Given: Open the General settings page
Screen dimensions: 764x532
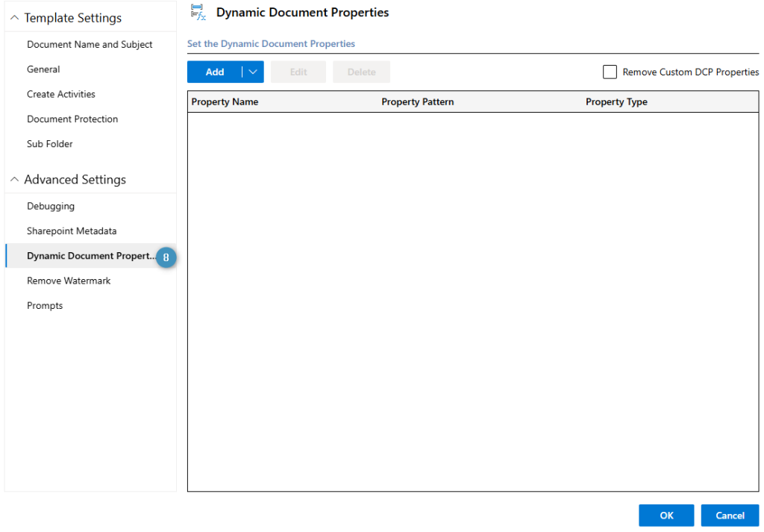Looking at the screenshot, I should pos(43,69).
